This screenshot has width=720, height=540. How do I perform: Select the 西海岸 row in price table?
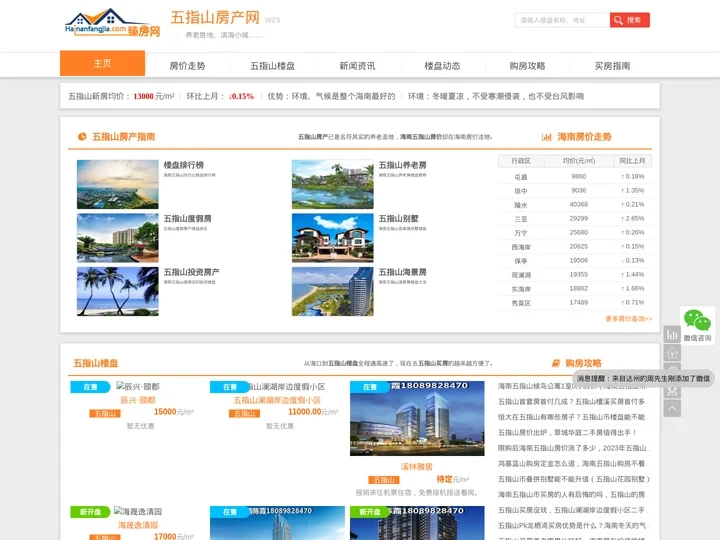(x=574, y=247)
